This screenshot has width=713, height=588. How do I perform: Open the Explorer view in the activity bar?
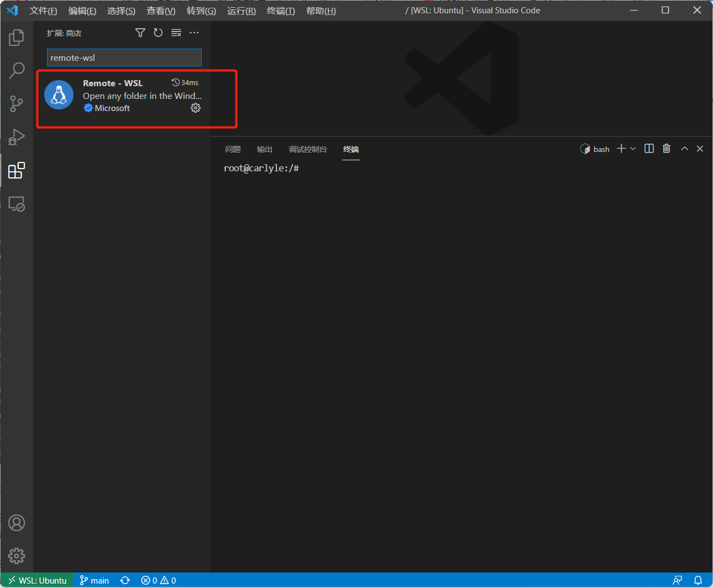[x=16, y=38]
